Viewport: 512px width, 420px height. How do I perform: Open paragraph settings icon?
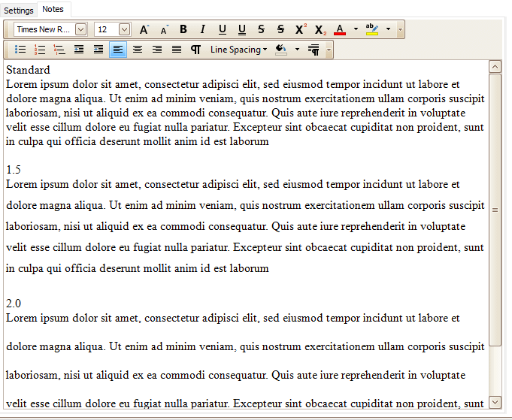tap(314, 50)
